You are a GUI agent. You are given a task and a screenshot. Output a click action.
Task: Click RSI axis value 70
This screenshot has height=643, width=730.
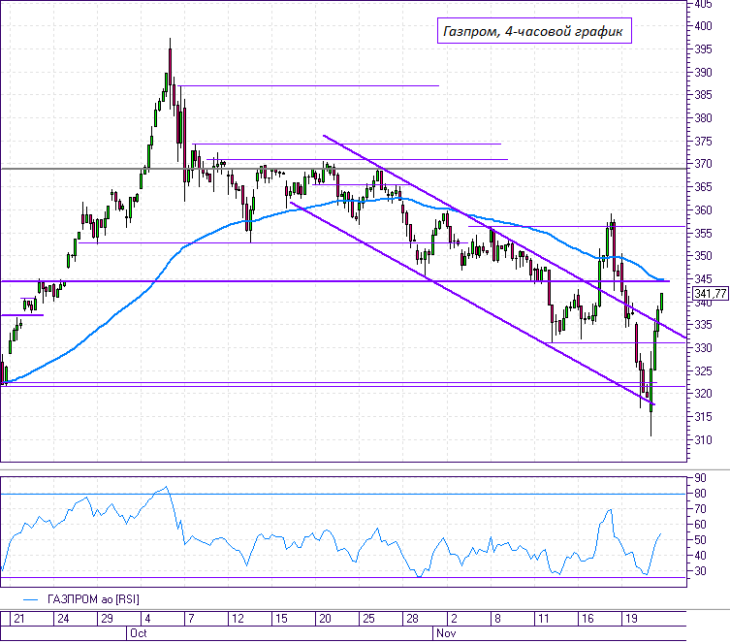700,509
